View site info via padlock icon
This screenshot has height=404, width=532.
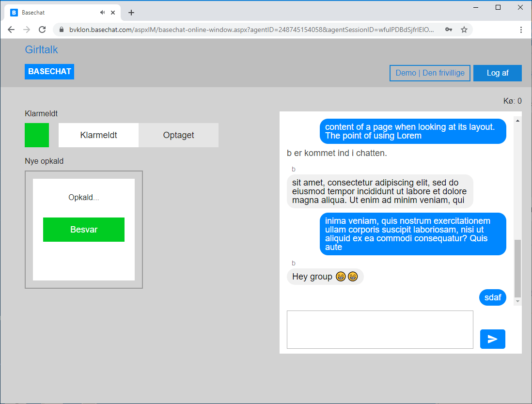62,30
